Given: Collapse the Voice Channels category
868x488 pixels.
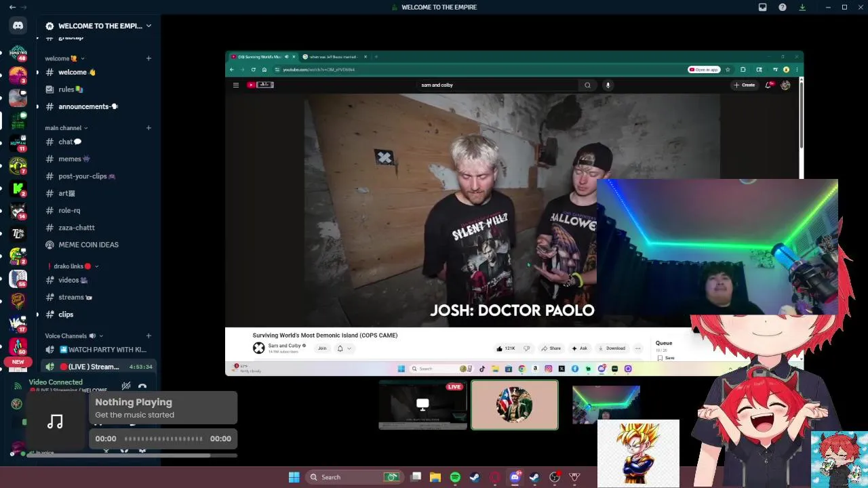Looking at the screenshot, I should 75,335.
